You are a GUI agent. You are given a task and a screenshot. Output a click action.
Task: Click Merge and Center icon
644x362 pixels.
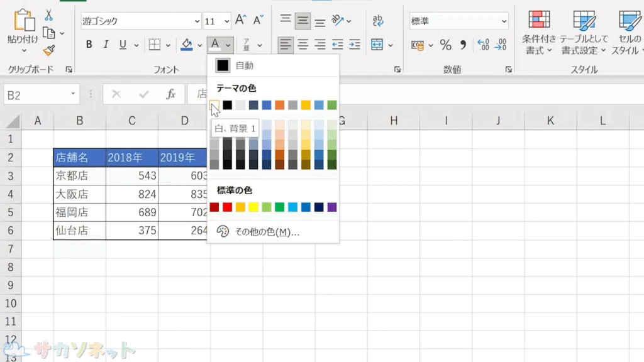click(x=377, y=45)
